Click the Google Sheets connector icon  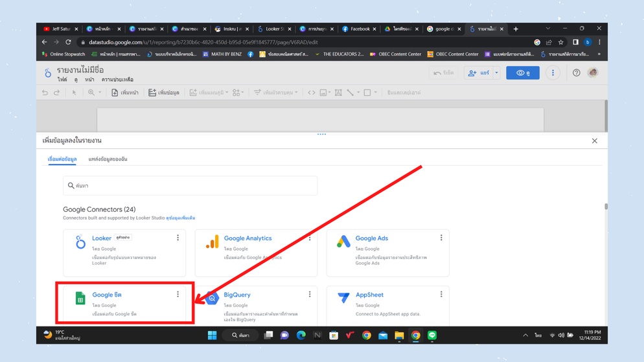pyautogui.click(x=80, y=298)
